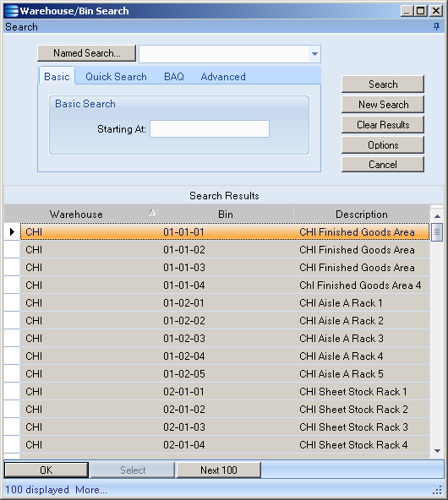Click the Clear Results button
Image resolution: width=448 pixels, height=500 pixels.
click(383, 125)
